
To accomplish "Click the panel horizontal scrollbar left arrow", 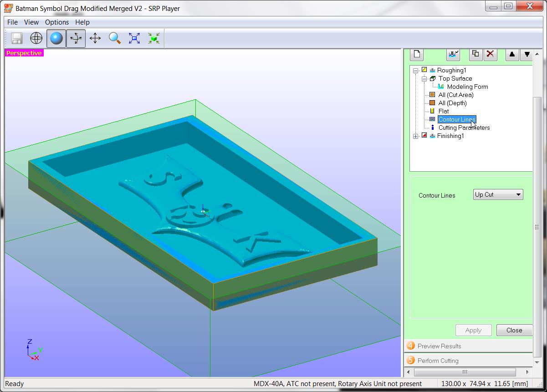I will coord(408,372).
